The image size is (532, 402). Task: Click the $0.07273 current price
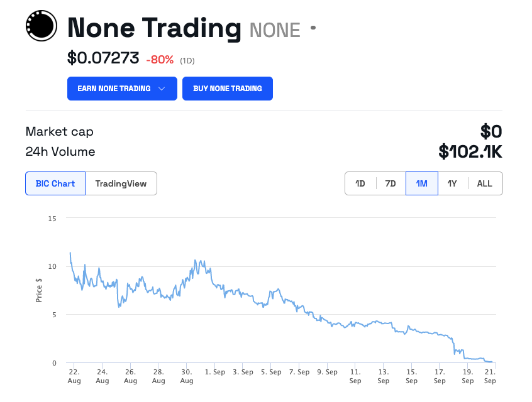click(x=103, y=58)
